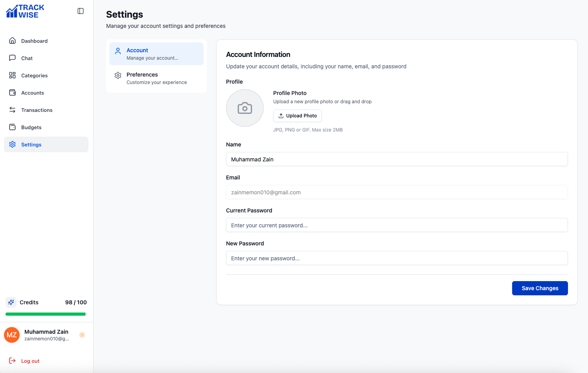Click the green Credits progress bar
The image size is (588, 373).
pos(45,314)
